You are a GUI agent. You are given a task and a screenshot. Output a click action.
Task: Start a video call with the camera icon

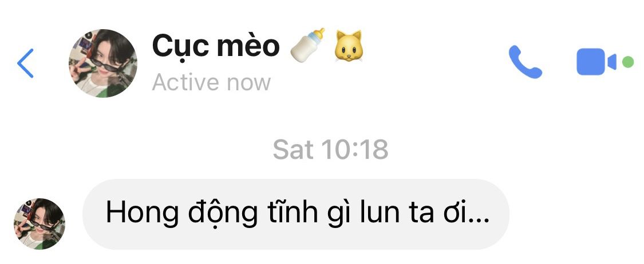click(x=596, y=62)
